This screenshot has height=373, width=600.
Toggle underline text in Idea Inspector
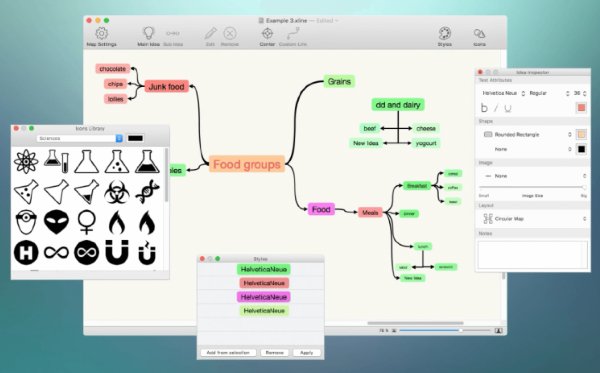click(508, 109)
